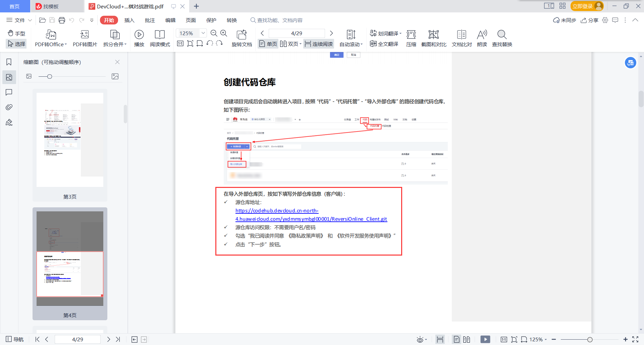Image resolution: width=644 pixels, height=345 pixels.
Task: Switch to 双页 two-page view
Action: point(290,44)
